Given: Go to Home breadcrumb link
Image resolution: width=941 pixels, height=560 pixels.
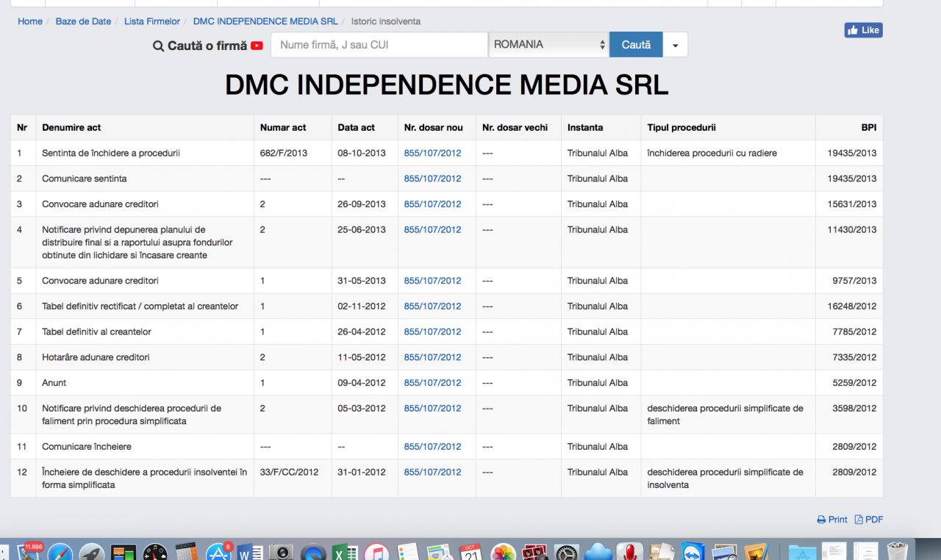Looking at the screenshot, I should 30,21.
